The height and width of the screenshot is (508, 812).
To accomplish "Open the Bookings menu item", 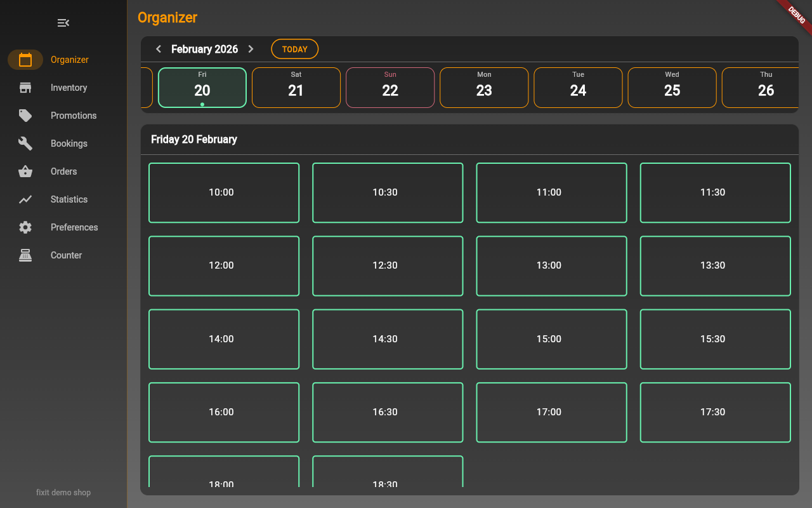I will [63, 144].
